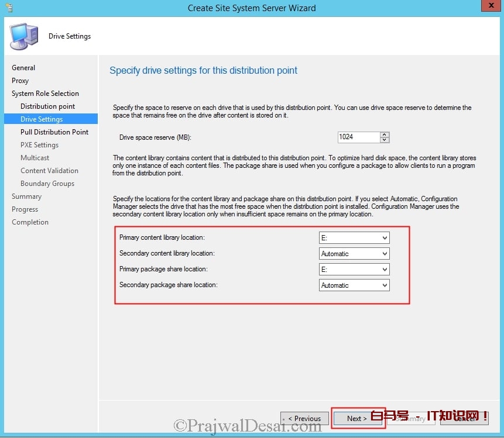504x438 pixels.
Task: Select Drive Settings in the sidebar
Action: point(42,119)
